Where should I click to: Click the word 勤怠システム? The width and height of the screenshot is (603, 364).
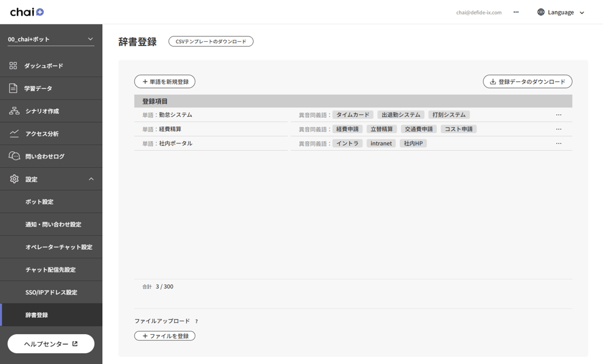(x=175, y=115)
